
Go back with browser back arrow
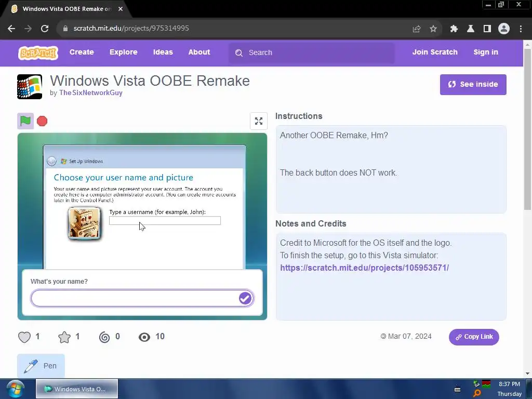[x=11, y=29]
